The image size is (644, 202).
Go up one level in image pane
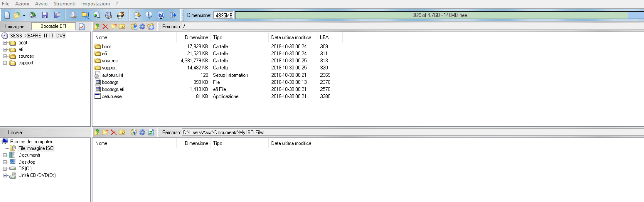97,27
